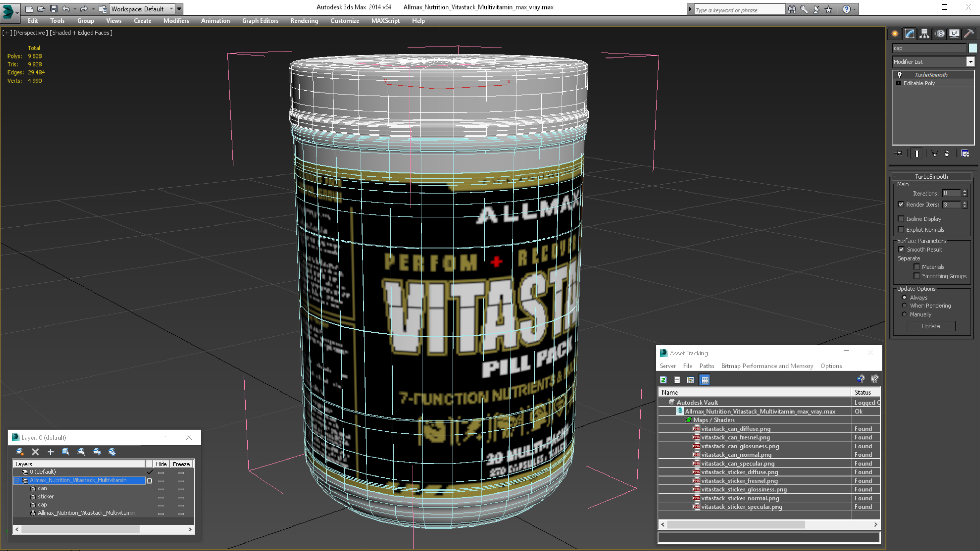
Task: Open the MAXScript menu
Action: tap(386, 21)
